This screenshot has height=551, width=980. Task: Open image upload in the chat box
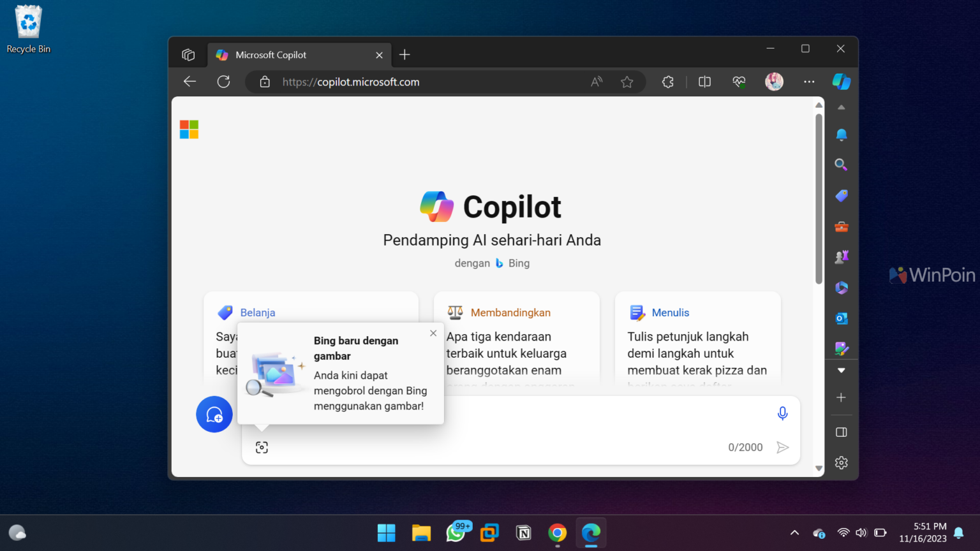click(262, 447)
